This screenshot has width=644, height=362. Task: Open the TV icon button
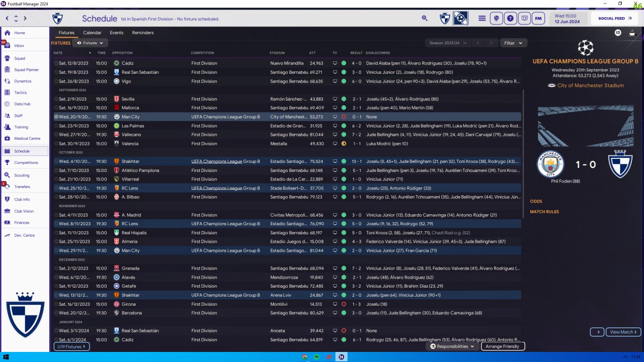click(x=525, y=18)
